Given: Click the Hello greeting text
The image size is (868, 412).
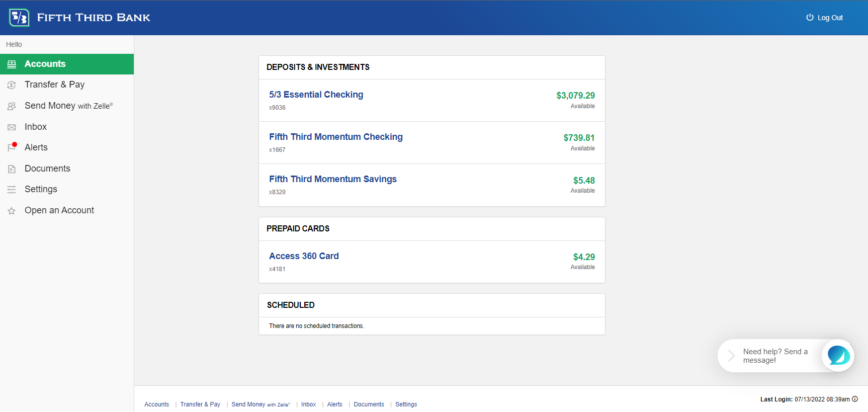Looking at the screenshot, I should tap(14, 44).
